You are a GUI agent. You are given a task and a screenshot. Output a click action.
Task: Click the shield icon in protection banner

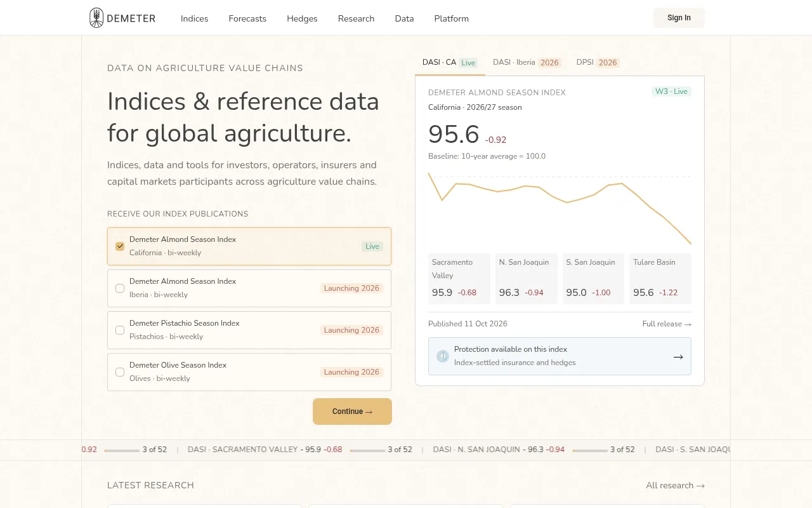click(x=443, y=356)
